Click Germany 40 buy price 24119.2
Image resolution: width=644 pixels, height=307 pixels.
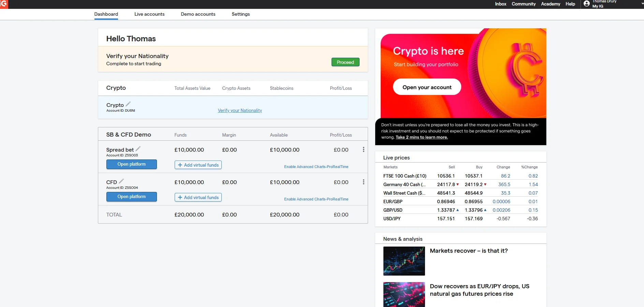[474, 184]
